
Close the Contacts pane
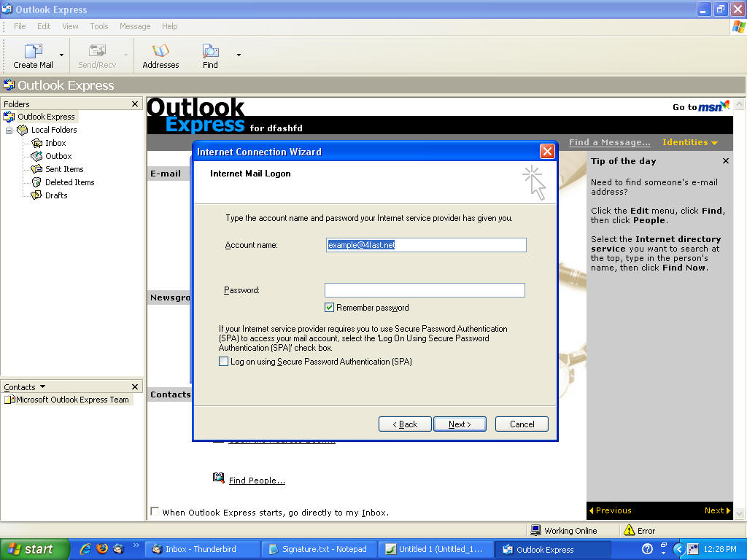click(135, 386)
